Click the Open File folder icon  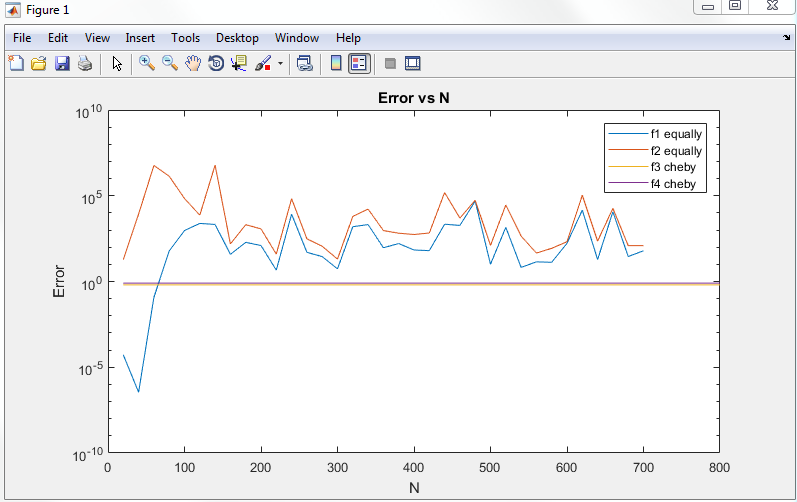coord(39,63)
